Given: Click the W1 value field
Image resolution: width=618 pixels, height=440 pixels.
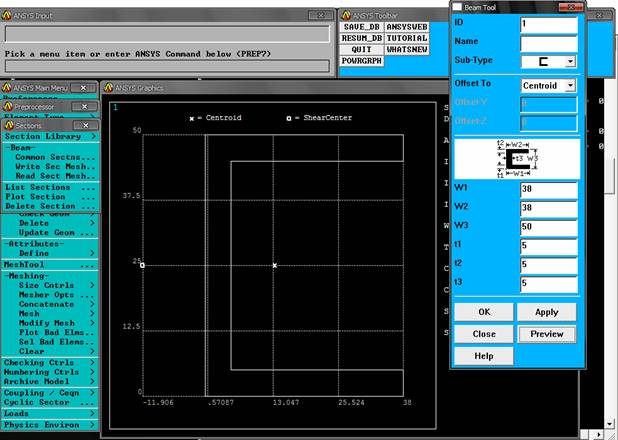Looking at the screenshot, I should pos(549,190).
